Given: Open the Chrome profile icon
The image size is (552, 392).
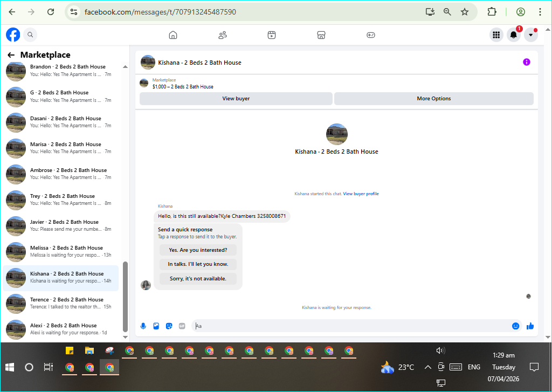Looking at the screenshot, I should (521, 12).
